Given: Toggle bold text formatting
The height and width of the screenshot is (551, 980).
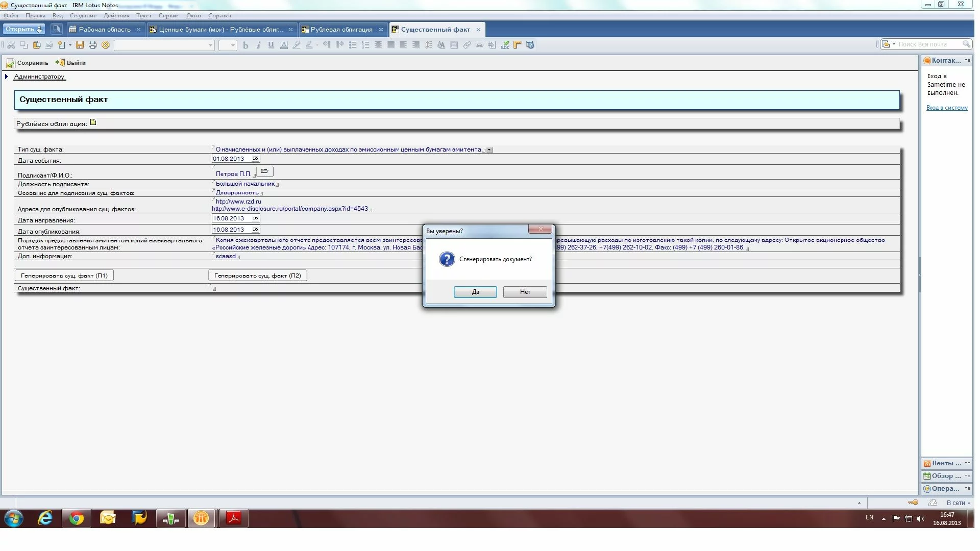Looking at the screenshot, I should [246, 45].
